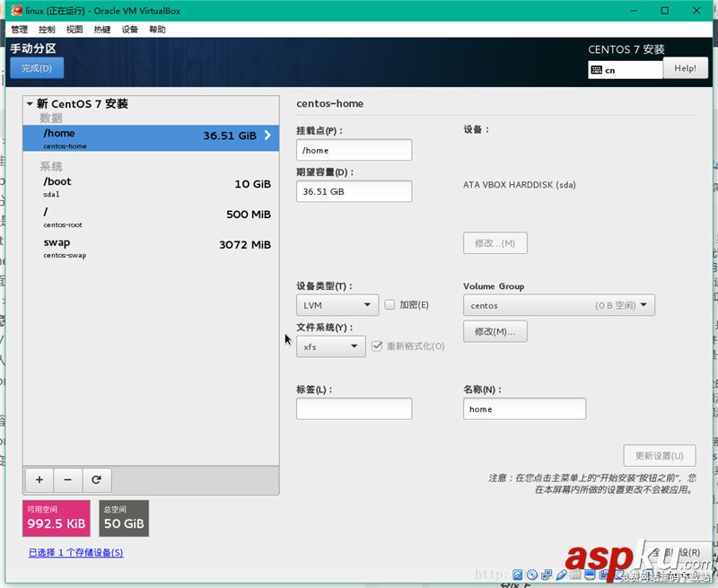Click the arrow chevron on the /home row
The image size is (718, 588).
267,135
